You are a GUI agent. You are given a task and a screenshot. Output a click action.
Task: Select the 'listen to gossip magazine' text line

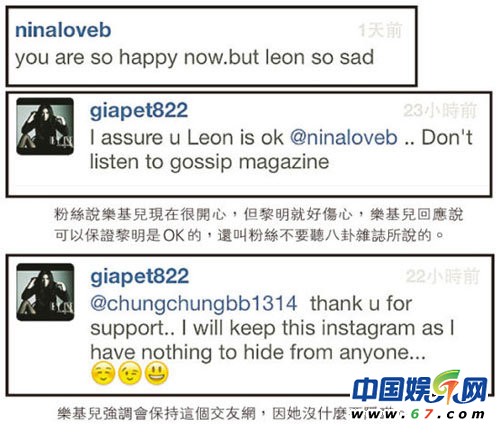tap(209, 162)
